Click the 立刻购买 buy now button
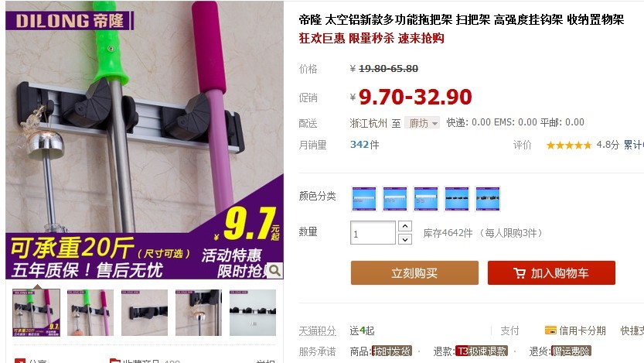The height and width of the screenshot is (363, 644). coord(414,273)
